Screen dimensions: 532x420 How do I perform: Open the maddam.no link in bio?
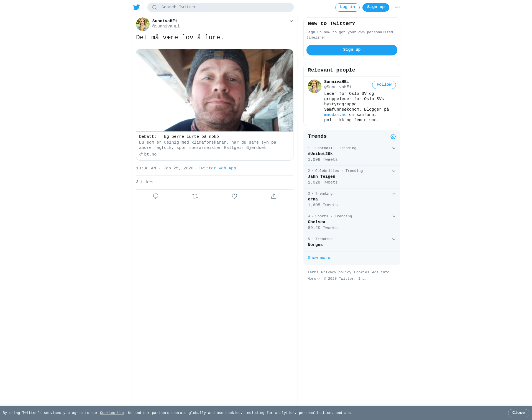click(335, 115)
